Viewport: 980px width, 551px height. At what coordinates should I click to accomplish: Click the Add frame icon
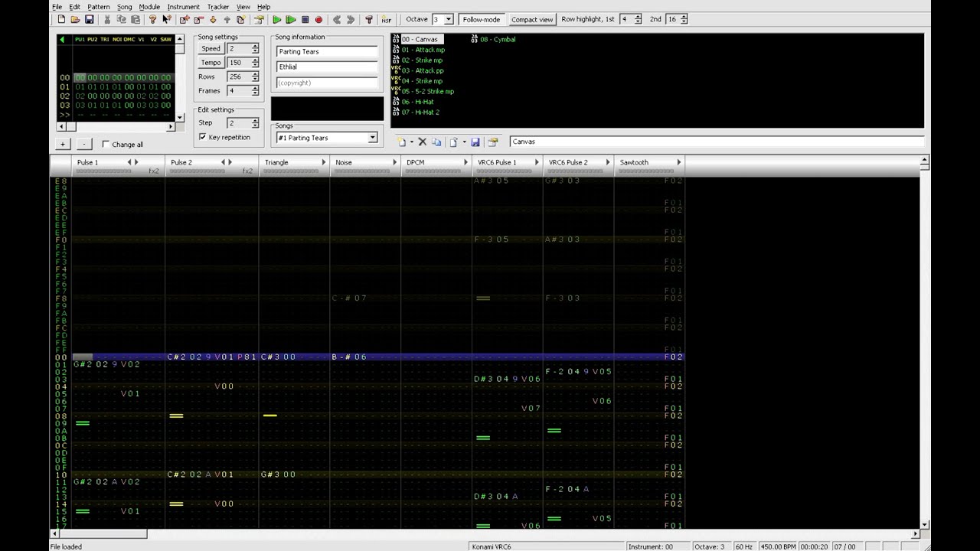[185, 19]
